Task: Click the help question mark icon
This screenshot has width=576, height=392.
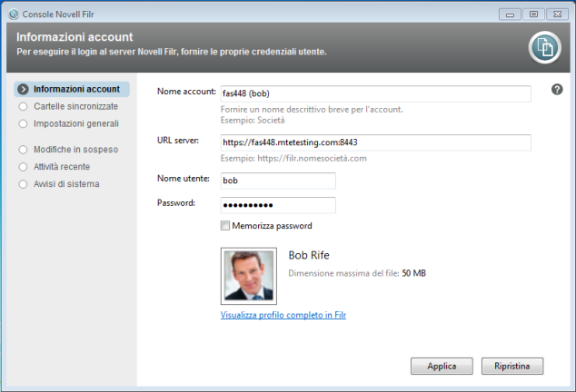Action: tap(557, 89)
